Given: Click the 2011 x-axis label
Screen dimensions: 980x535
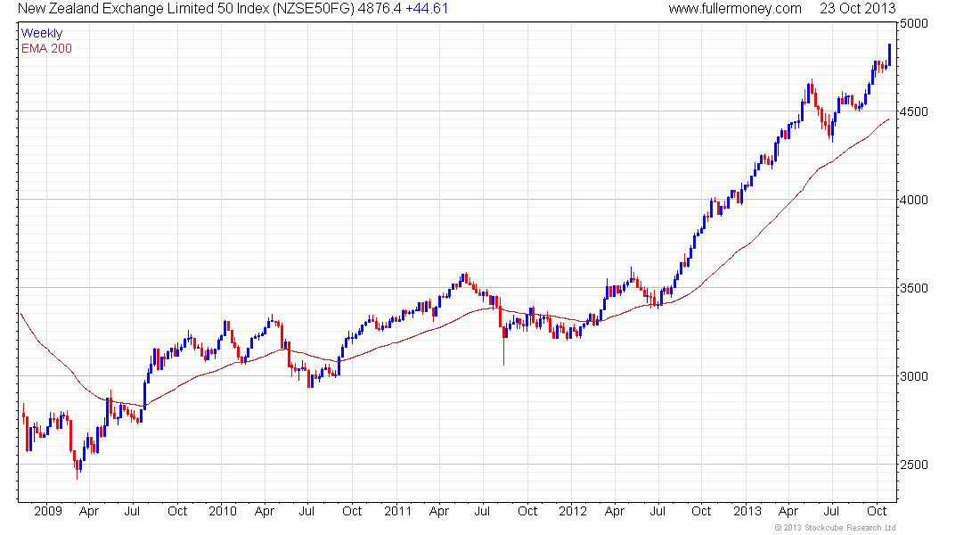Looking at the screenshot, I should pyautogui.click(x=397, y=511).
